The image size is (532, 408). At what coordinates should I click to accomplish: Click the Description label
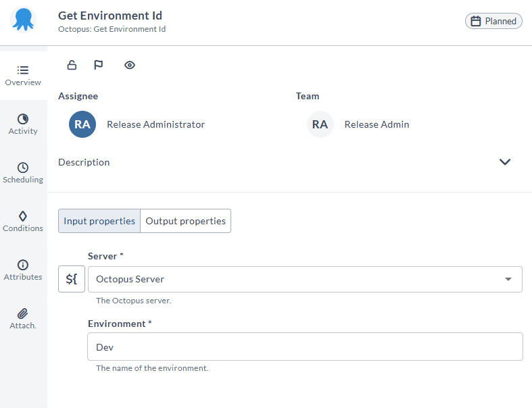click(x=84, y=162)
